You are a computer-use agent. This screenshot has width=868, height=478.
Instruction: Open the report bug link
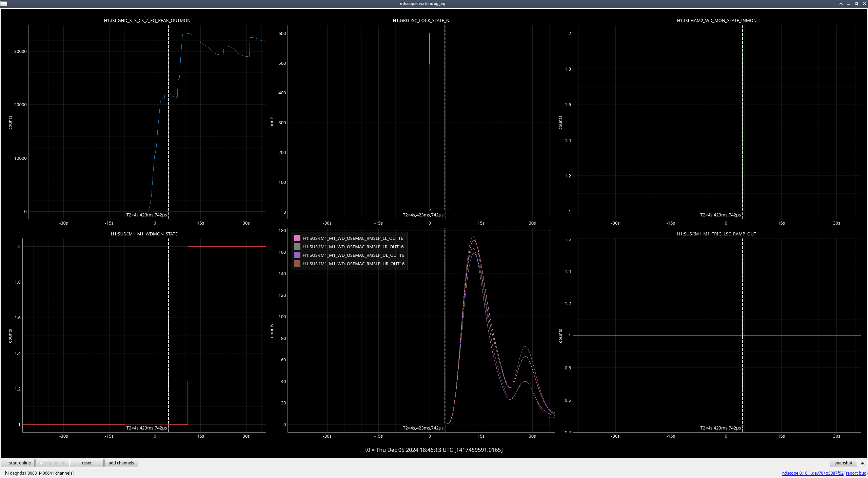point(856,473)
